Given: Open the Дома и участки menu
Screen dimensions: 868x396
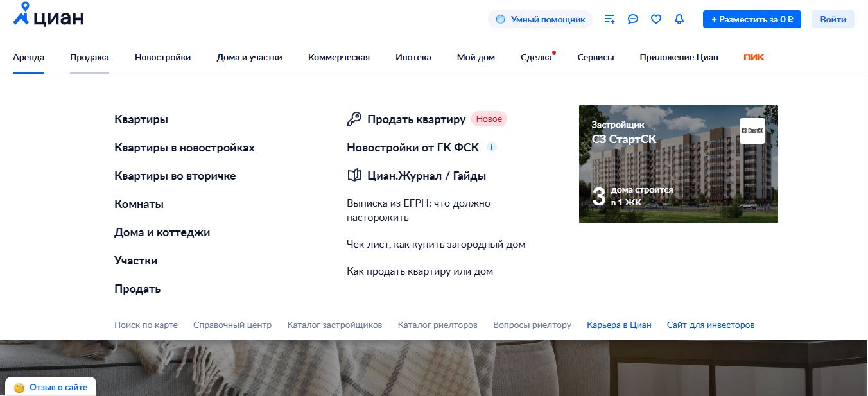Looking at the screenshot, I should 249,57.
